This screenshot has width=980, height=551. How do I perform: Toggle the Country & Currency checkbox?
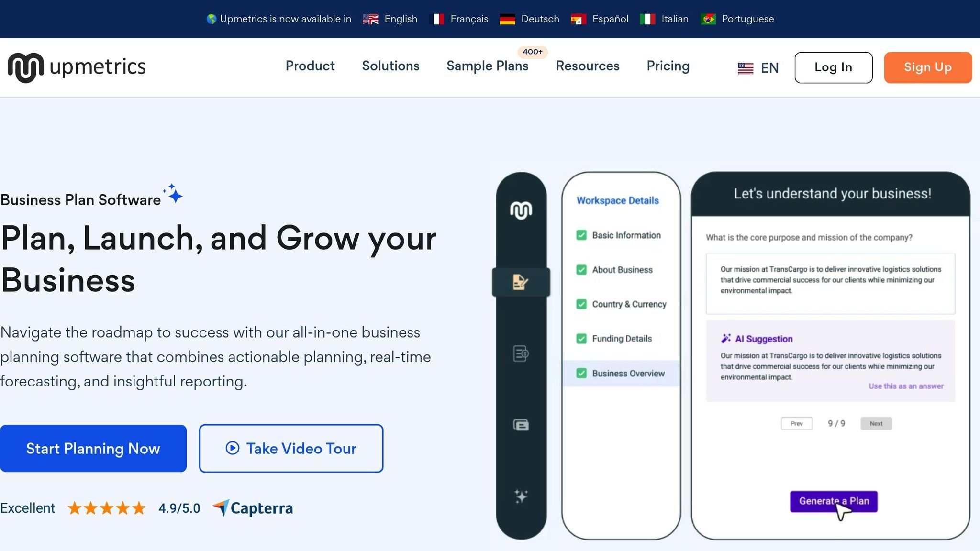pyautogui.click(x=581, y=304)
